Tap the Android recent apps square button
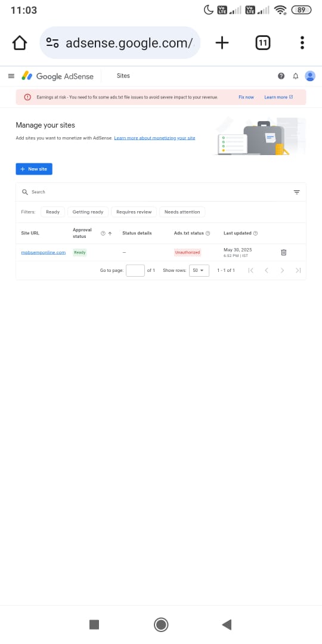This screenshot has height=644, width=322. (94, 625)
